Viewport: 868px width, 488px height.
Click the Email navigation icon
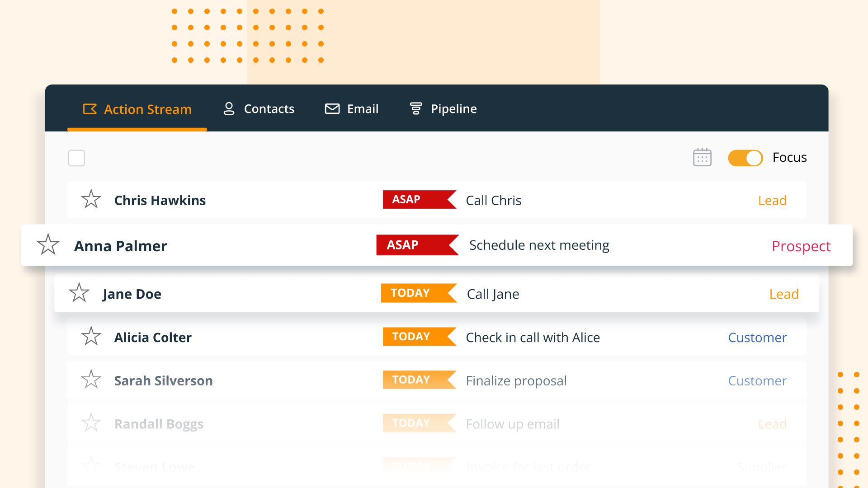(x=332, y=108)
